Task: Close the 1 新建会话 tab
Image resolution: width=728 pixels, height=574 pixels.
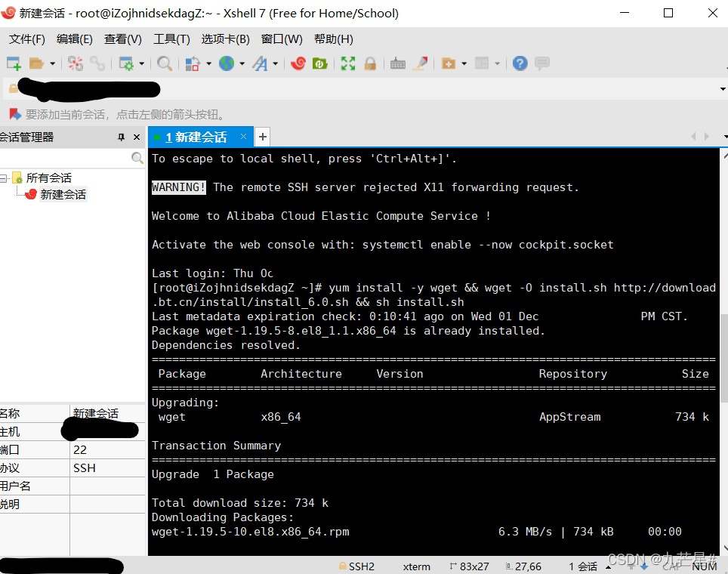Action: (243, 137)
